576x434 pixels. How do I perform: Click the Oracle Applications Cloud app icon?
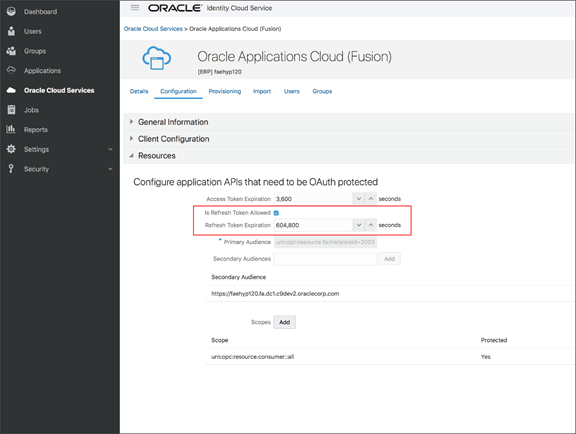156,58
